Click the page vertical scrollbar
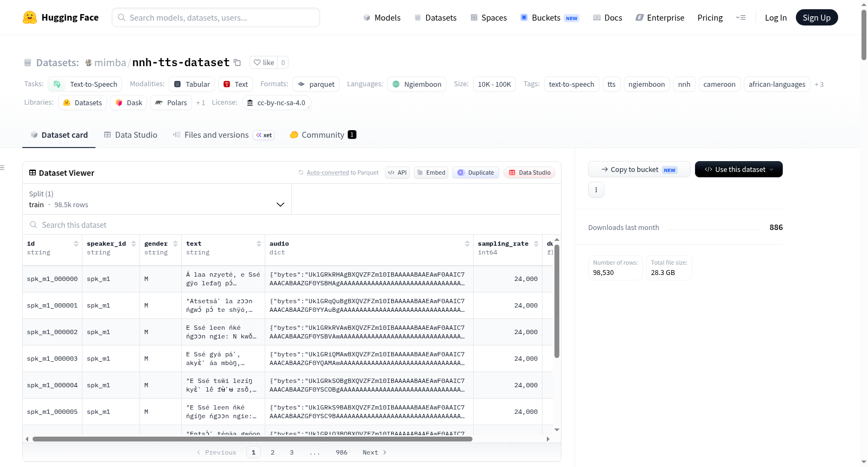 pyautogui.click(x=864, y=35)
